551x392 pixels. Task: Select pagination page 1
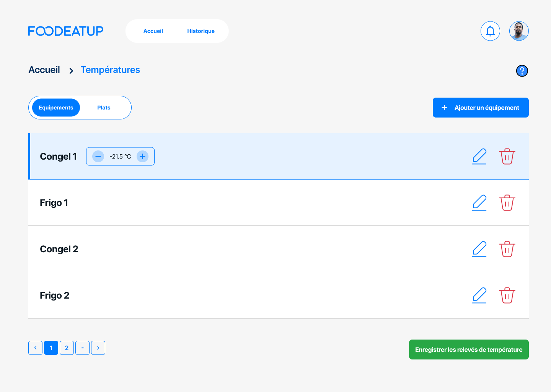51,348
